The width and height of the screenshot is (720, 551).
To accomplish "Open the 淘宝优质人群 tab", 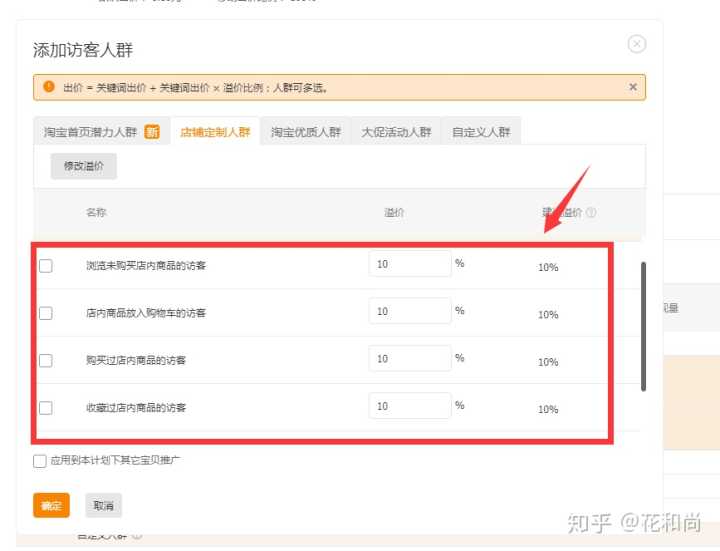I will coord(306,132).
